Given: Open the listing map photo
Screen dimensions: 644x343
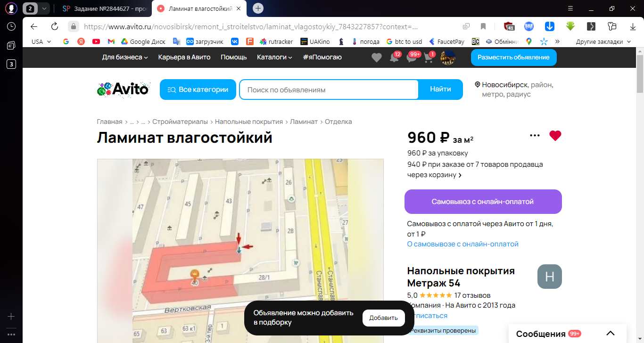Looking at the screenshot, I should click(240, 251).
